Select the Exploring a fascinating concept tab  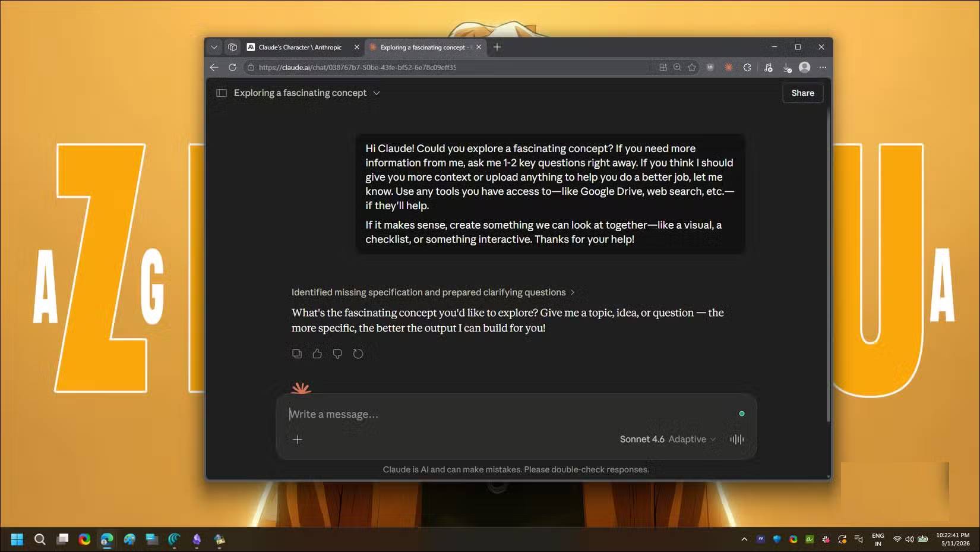(x=425, y=48)
